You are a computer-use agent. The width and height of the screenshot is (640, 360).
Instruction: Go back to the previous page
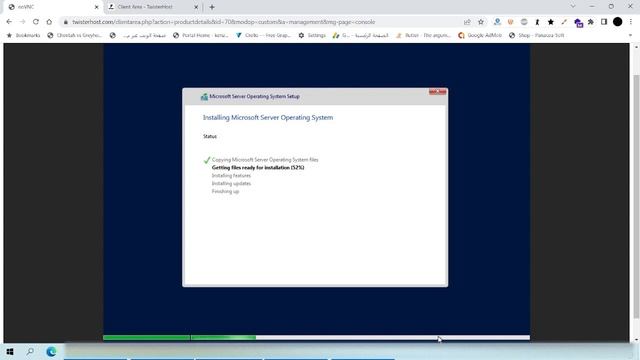[9, 22]
